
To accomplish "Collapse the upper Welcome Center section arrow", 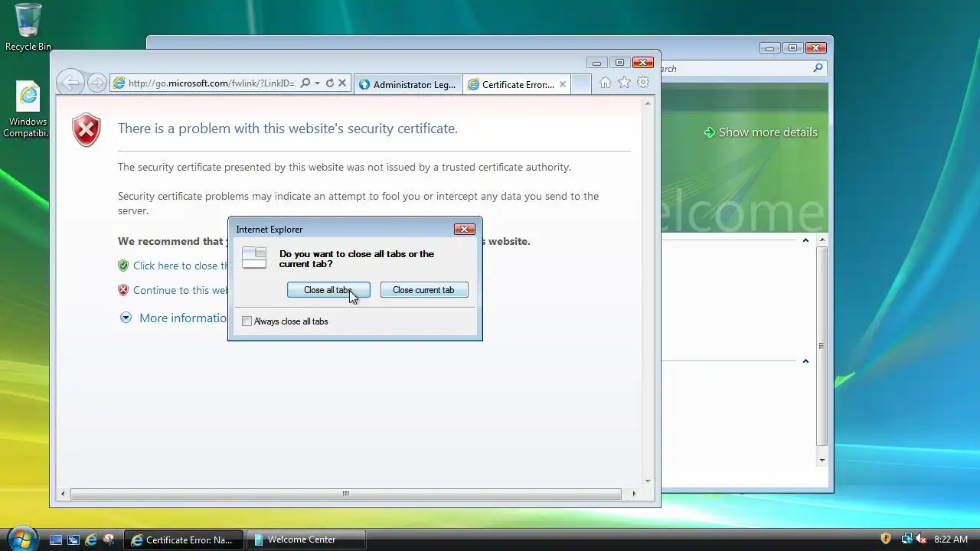I will point(805,240).
